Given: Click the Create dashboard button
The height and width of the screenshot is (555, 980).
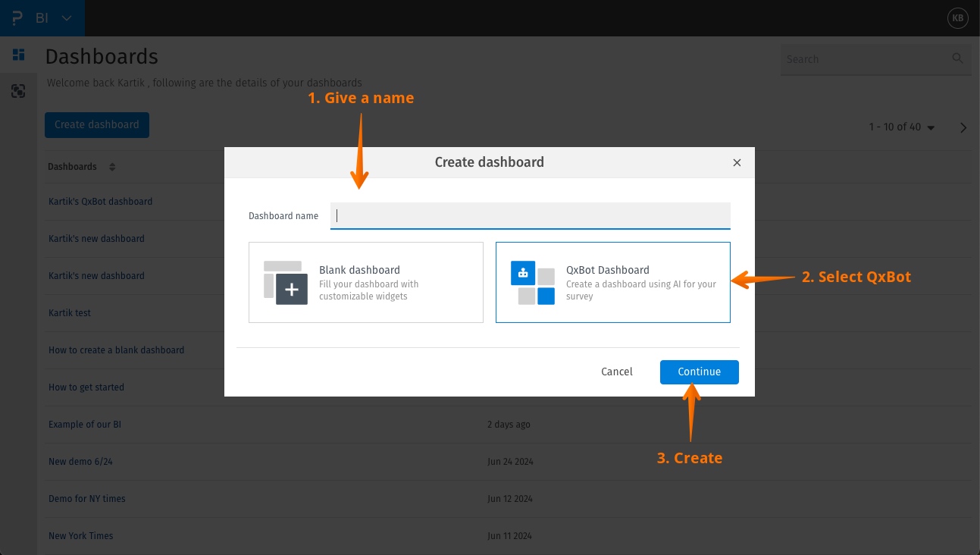Looking at the screenshot, I should 96,124.
